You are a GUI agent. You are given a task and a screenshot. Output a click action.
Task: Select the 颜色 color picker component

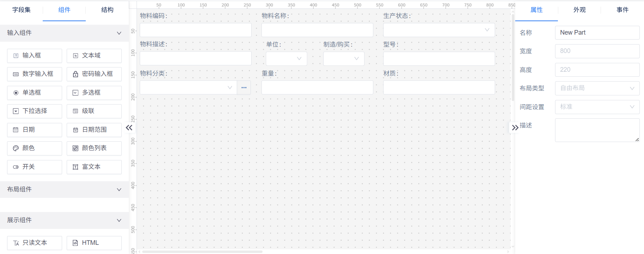(x=35, y=148)
